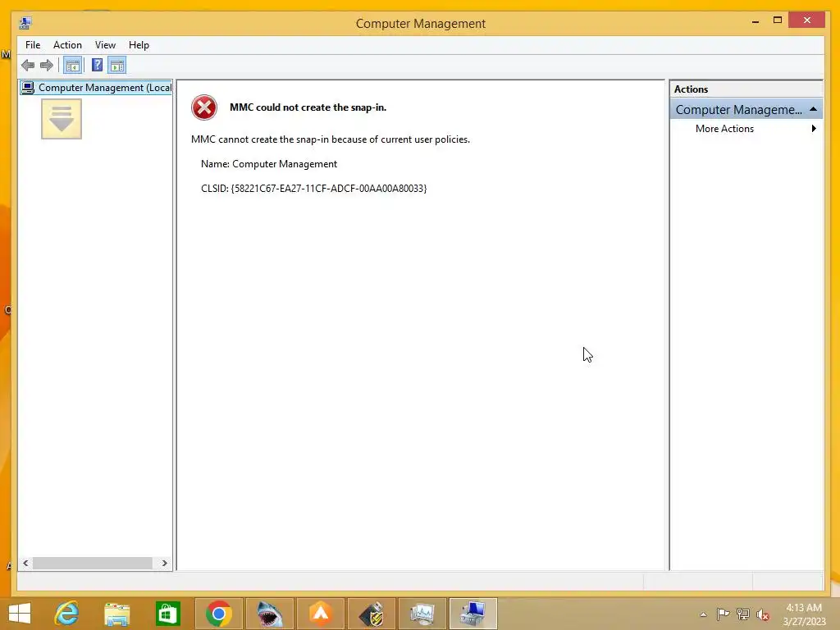Open the Help menu
This screenshot has height=630, width=840.
tap(139, 45)
